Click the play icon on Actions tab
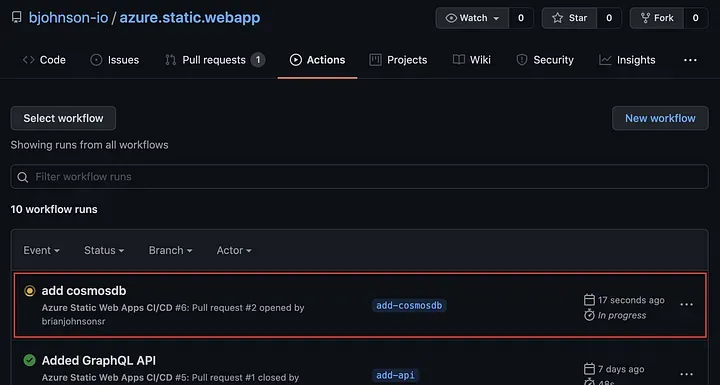The image size is (720, 385). click(x=296, y=60)
